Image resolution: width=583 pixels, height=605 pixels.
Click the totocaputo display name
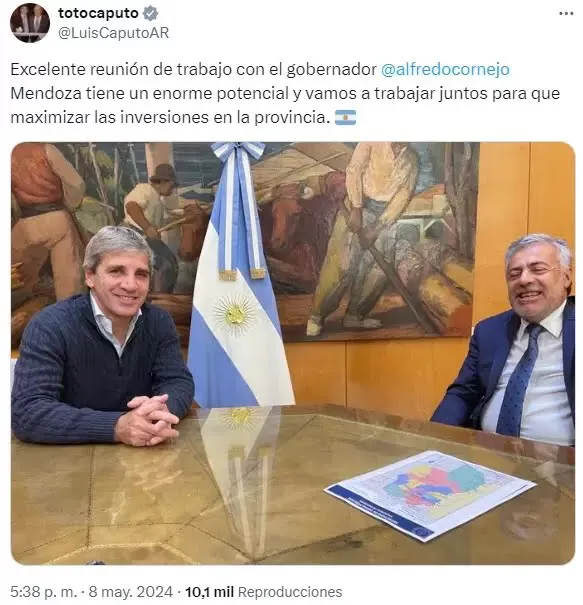[98, 13]
